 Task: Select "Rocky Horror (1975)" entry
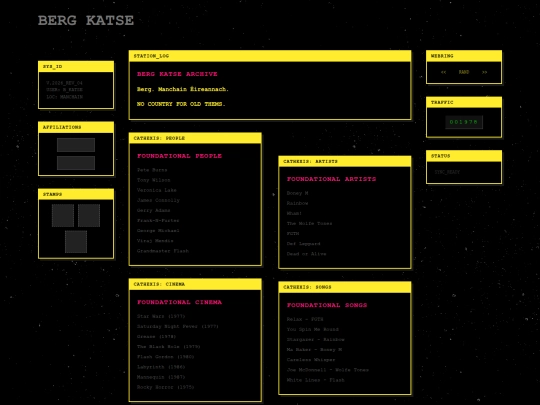click(165, 387)
